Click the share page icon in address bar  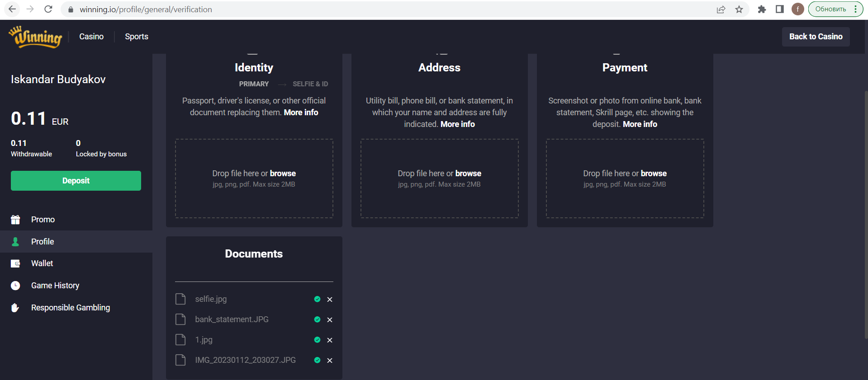(721, 9)
